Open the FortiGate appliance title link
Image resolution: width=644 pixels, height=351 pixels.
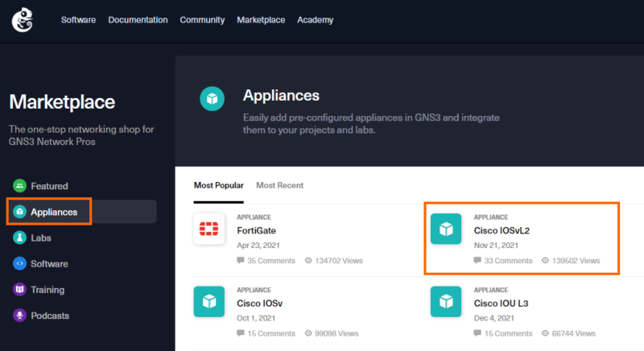256,230
